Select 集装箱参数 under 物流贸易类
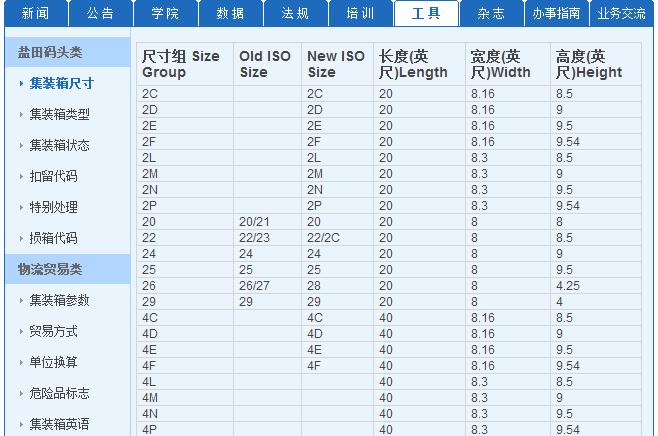The width and height of the screenshot is (658, 436). pos(59,300)
